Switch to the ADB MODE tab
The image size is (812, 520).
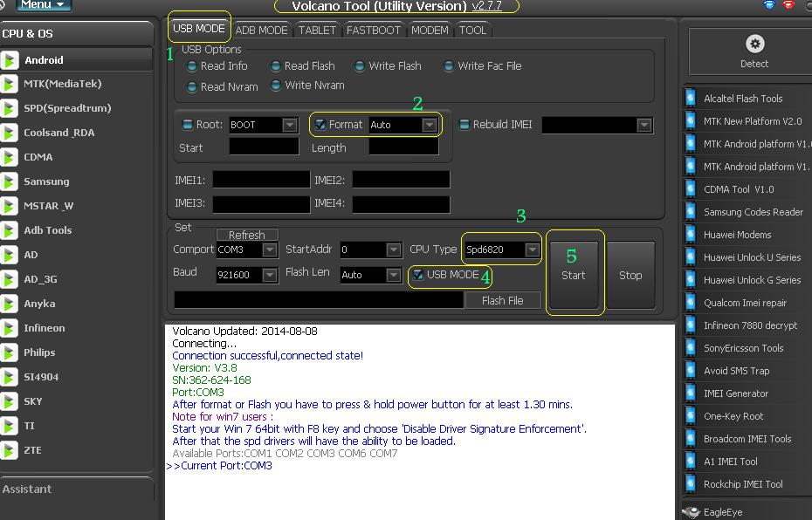[262, 30]
